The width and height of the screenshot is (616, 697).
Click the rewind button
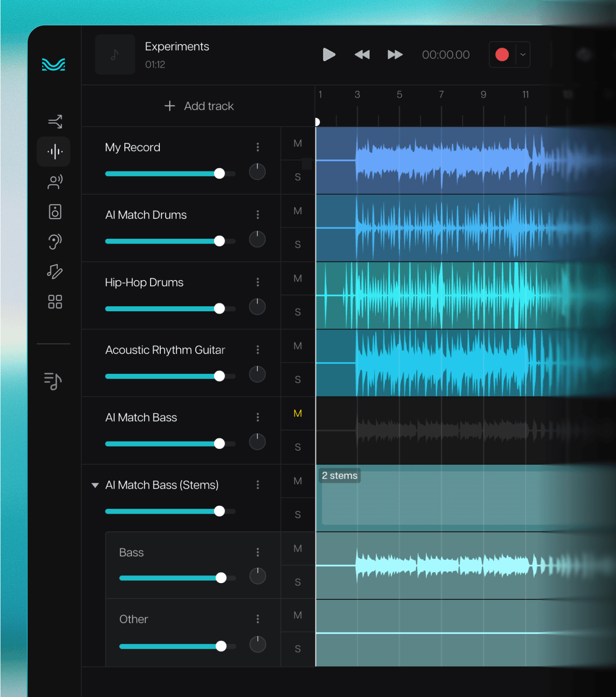coord(362,55)
